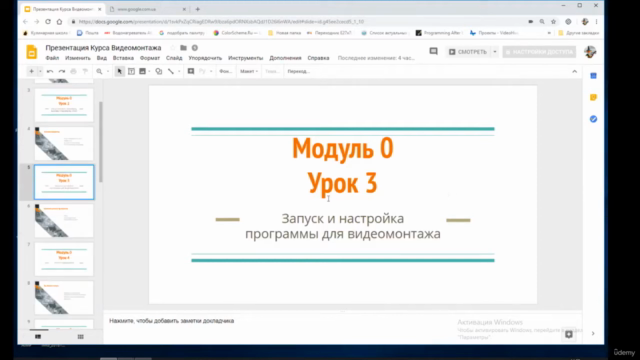Expand the СМОТРЕТЬ presentation options arrow

click(x=495, y=52)
